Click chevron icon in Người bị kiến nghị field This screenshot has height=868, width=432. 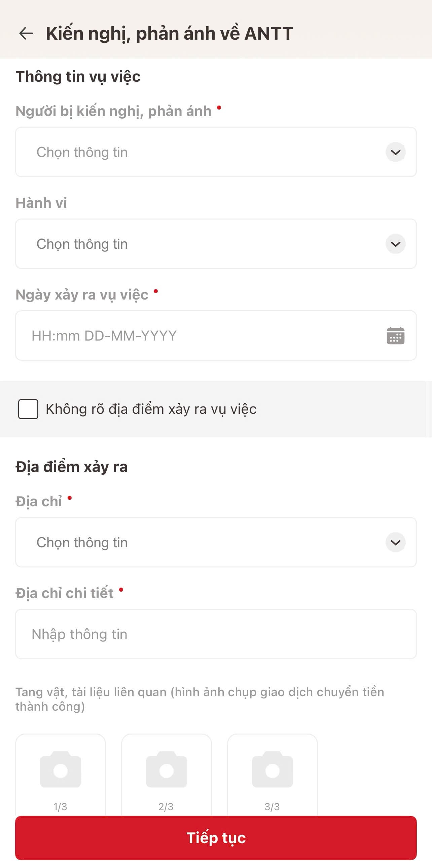point(395,152)
